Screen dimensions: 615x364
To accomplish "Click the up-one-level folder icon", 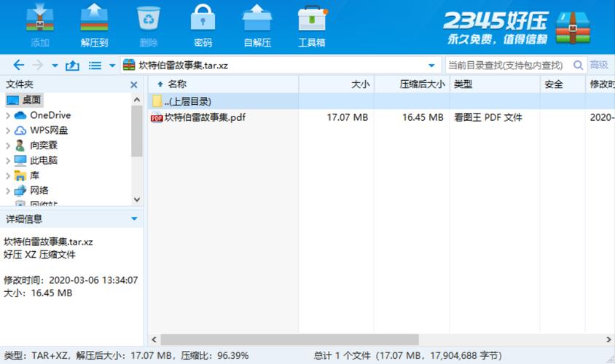I will (72, 65).
